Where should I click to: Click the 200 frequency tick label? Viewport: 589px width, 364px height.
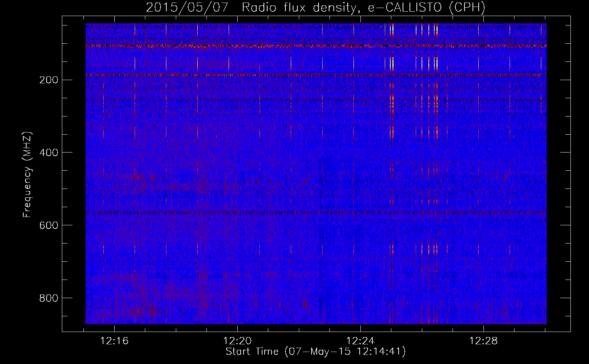tap(48, 80)
